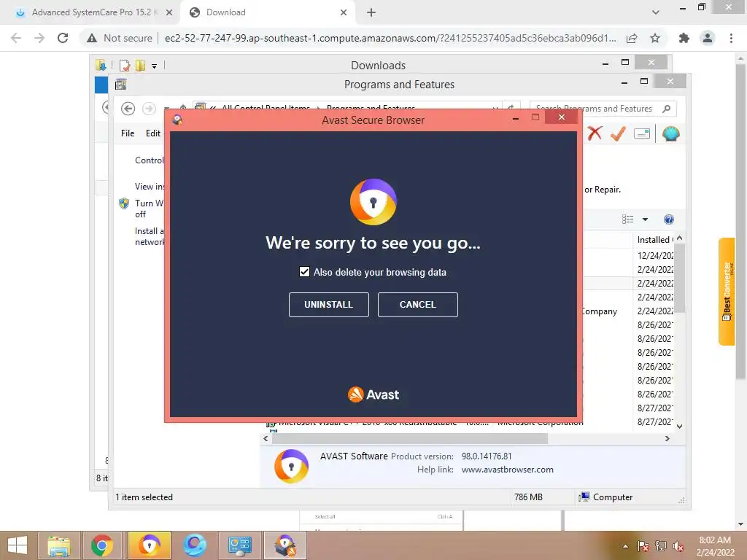Close the Advanced SystemCare Pro tab
Image resolution: width=747 pixels, height=560 pixels.
[169, 12]
